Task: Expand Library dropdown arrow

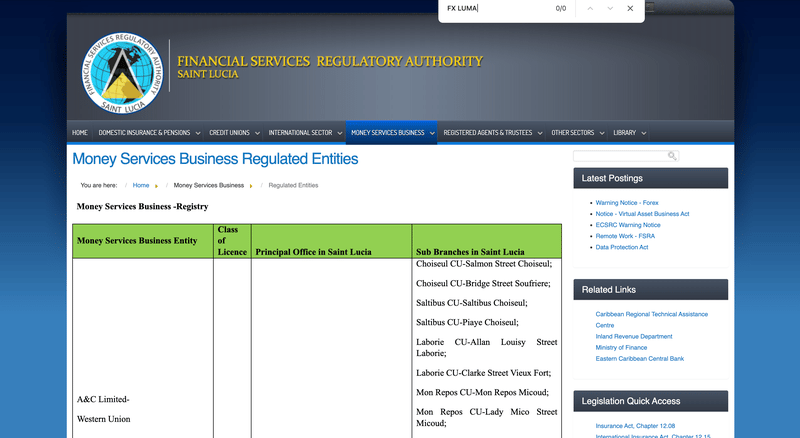Action: [x=644, y=133]
